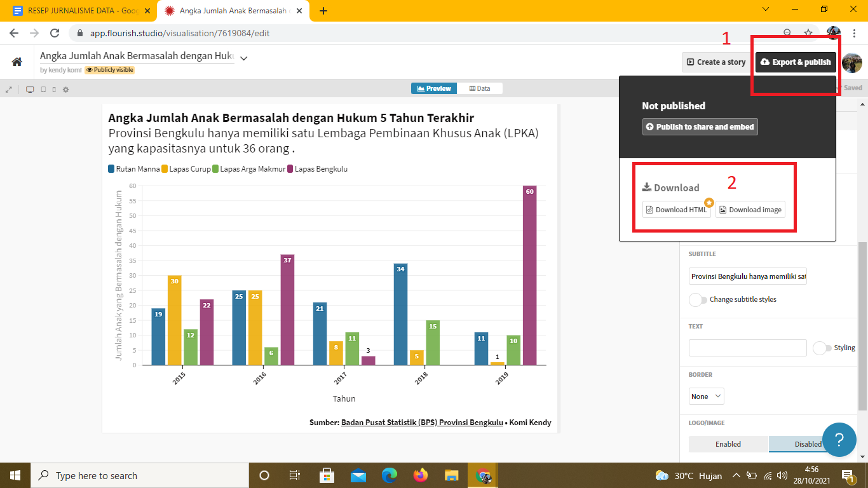Click the Download image button
The height and width of the screenshot is (488, 868).
pyautogui.click(x=750, y=210)
